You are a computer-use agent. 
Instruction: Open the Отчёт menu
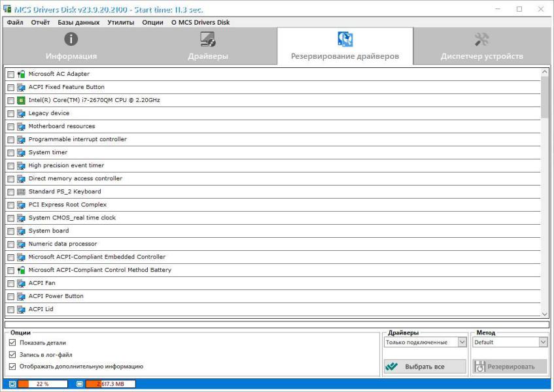click(41, 22)
